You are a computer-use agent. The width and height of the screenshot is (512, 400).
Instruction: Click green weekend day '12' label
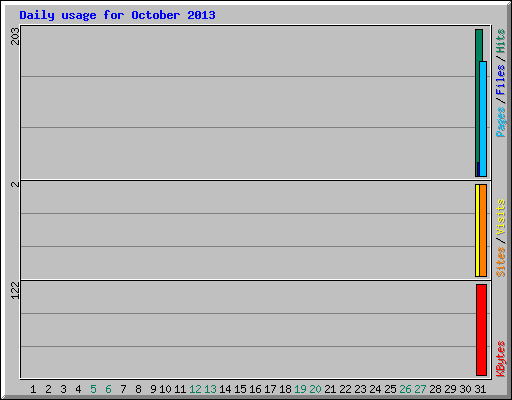(195, 389)
